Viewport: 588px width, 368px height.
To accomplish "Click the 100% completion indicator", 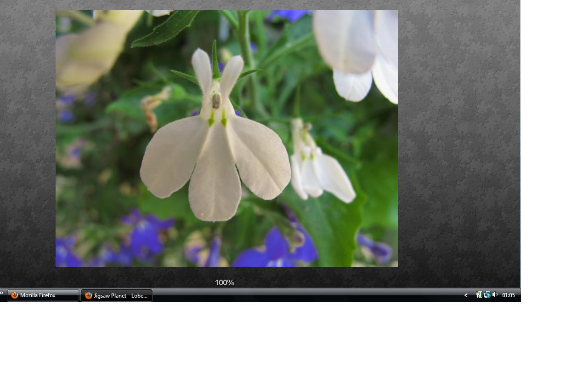I will [x=225, y=282].
